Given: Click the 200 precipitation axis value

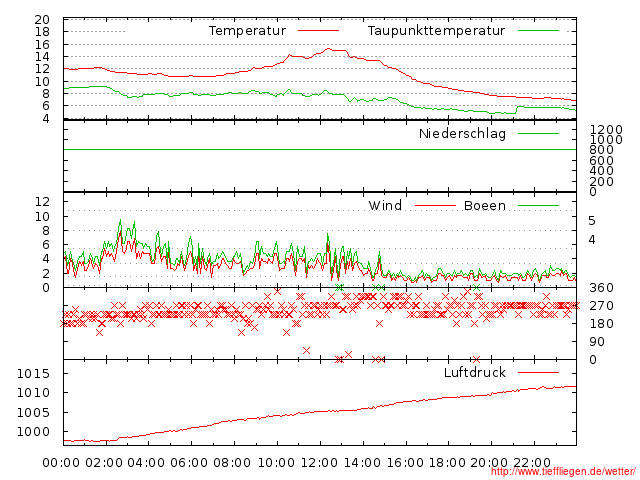Looking at the screenshot, I should (x=601, y=182).
